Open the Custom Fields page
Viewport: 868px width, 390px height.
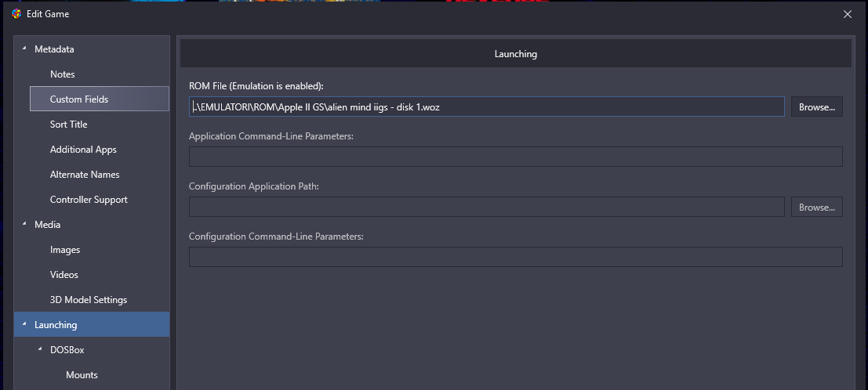pos(100,99)
